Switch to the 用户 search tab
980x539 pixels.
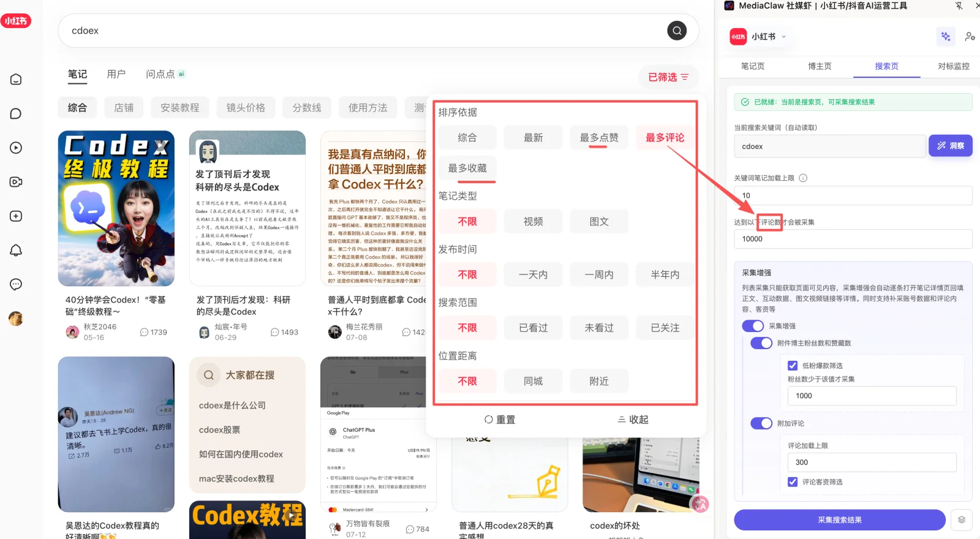pyautogui.click(x=116, y=74)
